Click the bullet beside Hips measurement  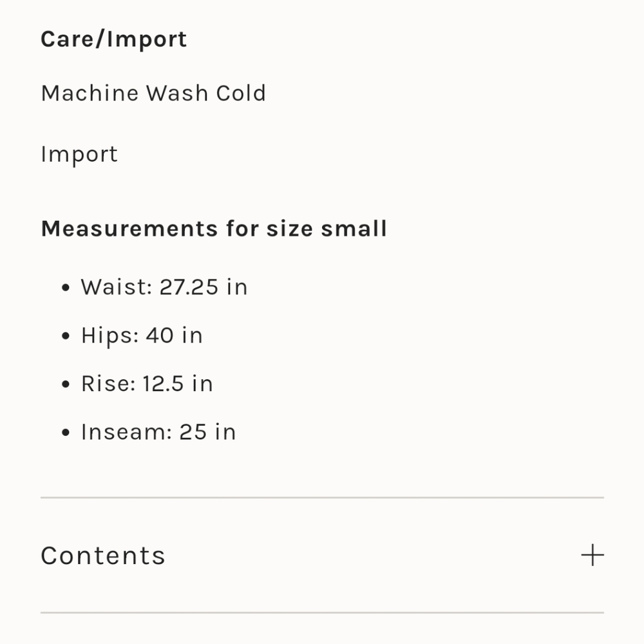[x=65, y=336]
